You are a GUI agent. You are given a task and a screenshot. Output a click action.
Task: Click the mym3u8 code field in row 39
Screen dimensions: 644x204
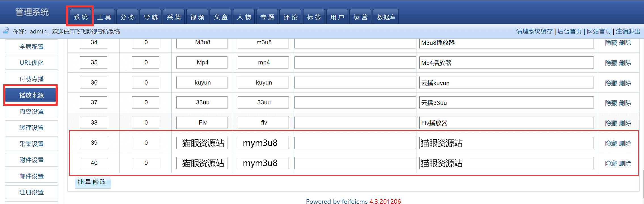tap(263, 143)
